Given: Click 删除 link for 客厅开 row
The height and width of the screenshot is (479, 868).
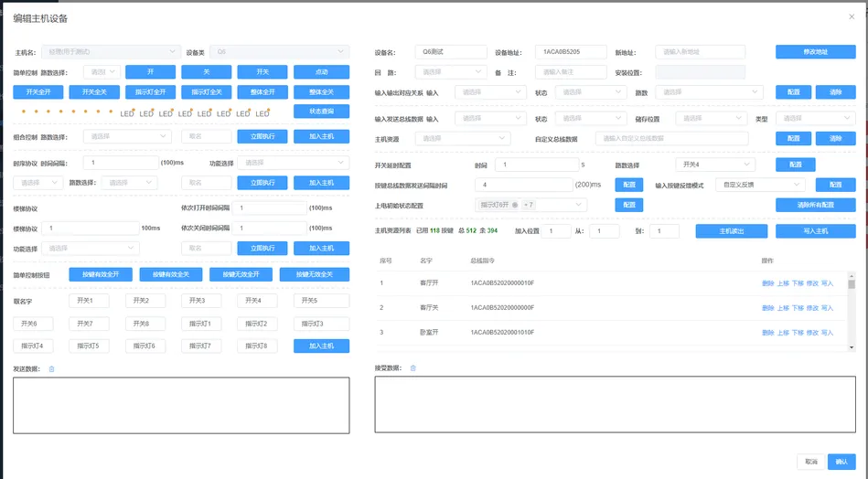Looking at the screenshot, I should 767,283.
